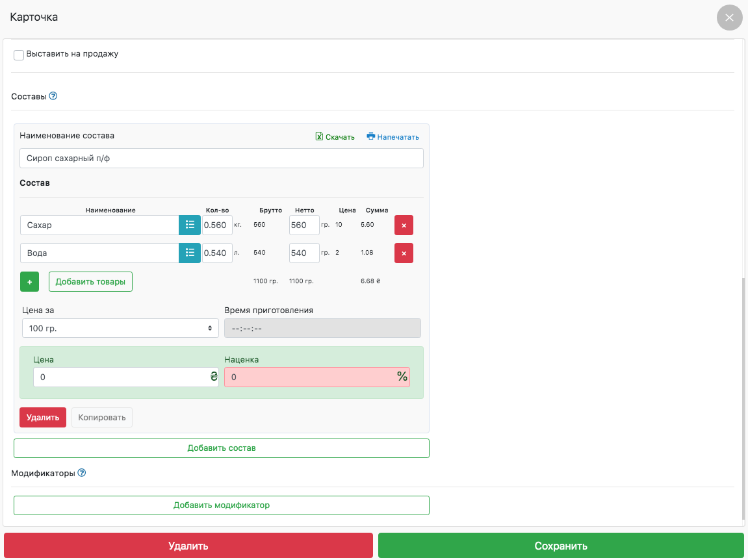The width and height of the screenshot is (748, 560).
Task: Click Добавить товары button
Action: tap(90, 282)
